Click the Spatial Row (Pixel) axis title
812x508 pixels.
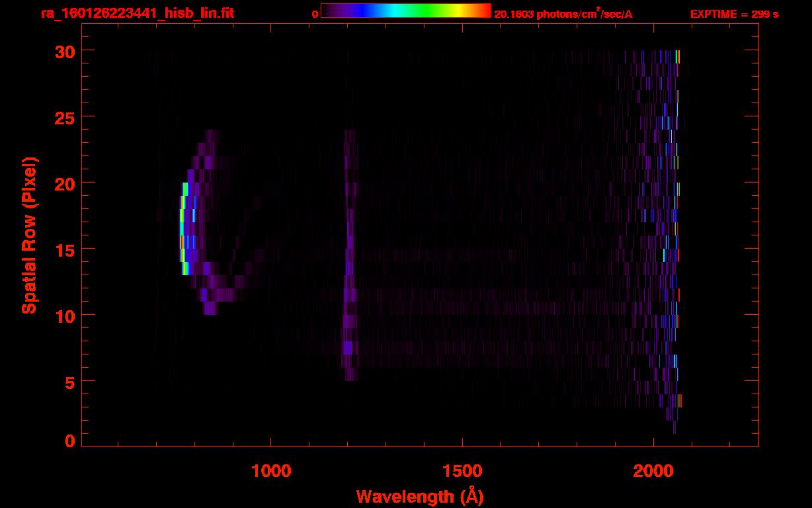click(29, 235)
